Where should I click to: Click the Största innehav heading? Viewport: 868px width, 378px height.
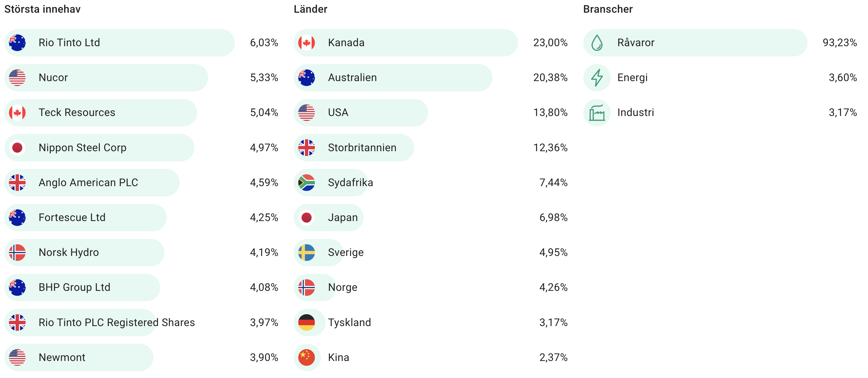pyautogui.click(x=42, y=9)
